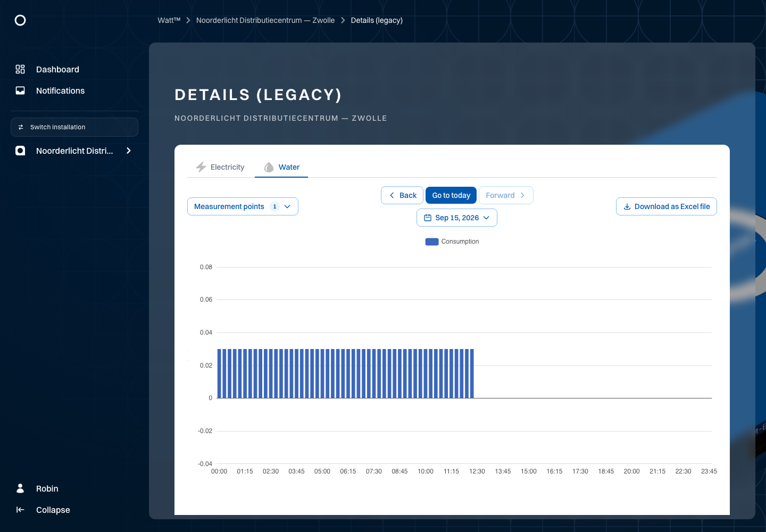Click the -0.04 y-axis value label
This screenshot has height=532, width=766.
pyautogui.click(x=205, y=464)
